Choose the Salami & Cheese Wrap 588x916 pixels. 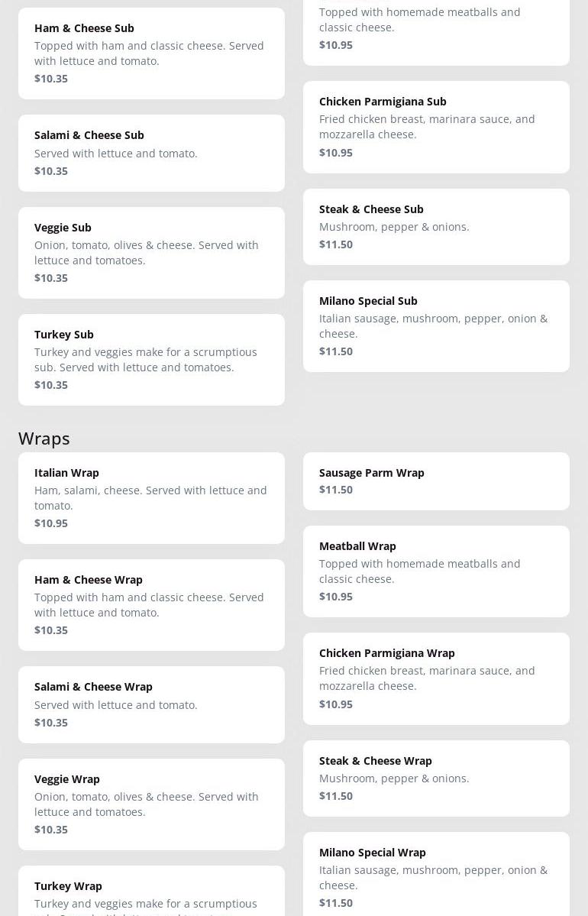pyautogui.click(x=151, y=704)
